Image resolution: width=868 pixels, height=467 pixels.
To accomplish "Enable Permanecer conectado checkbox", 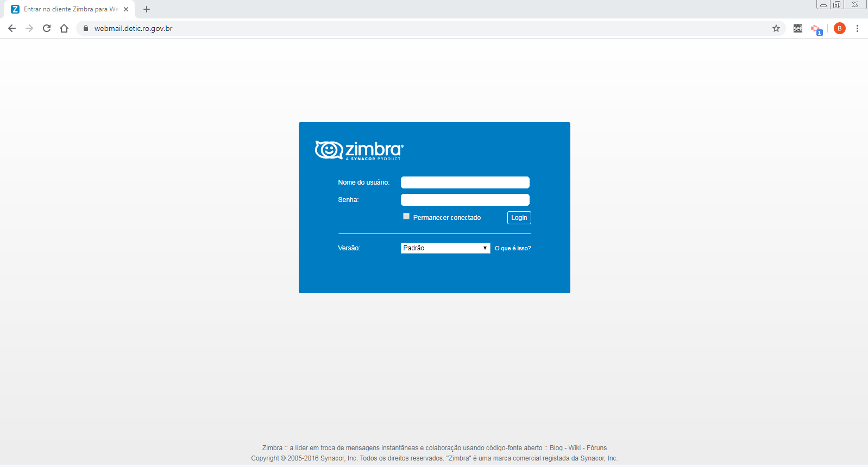I will tap(406, 216).
